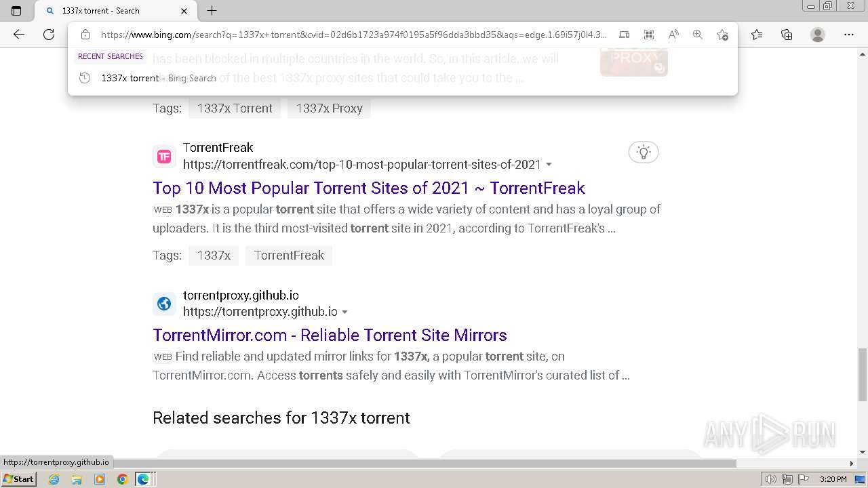Click the '1337x Torrent' tag
Screen dimensions: 868x488
click(x=235, y=108)
